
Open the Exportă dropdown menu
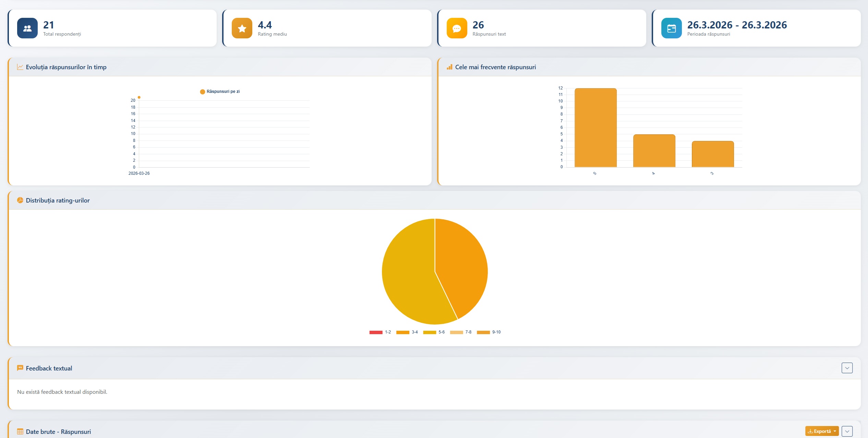[822, 431]
